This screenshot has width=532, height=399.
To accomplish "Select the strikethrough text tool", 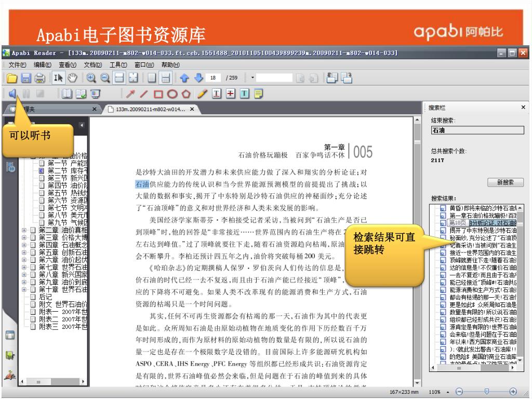I will tap(231, 94).
